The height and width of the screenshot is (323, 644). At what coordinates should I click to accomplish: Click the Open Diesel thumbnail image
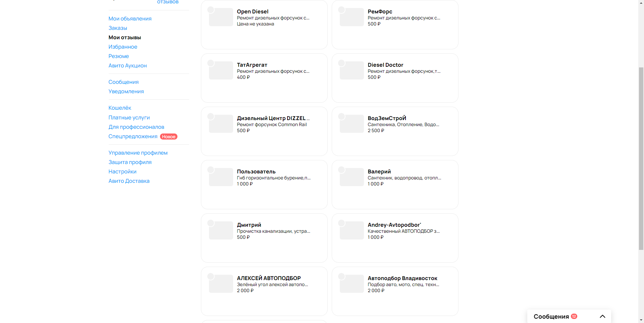(x=221, y=17)
